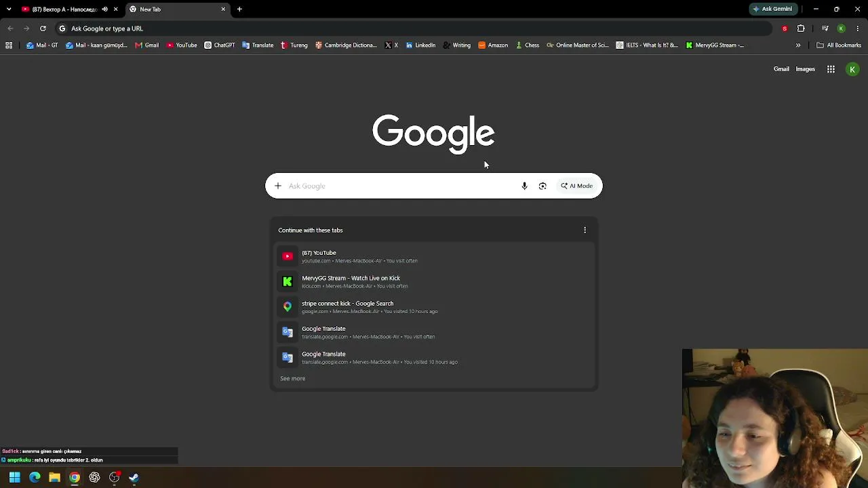Open the Translate bookmark

(258, 45)
